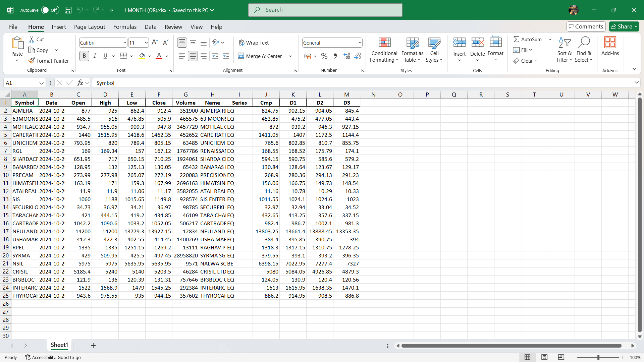Image resolution: width=644 pixels, height=362 pixels.
Task: Open the Comments pane
Action: point(586,26)
